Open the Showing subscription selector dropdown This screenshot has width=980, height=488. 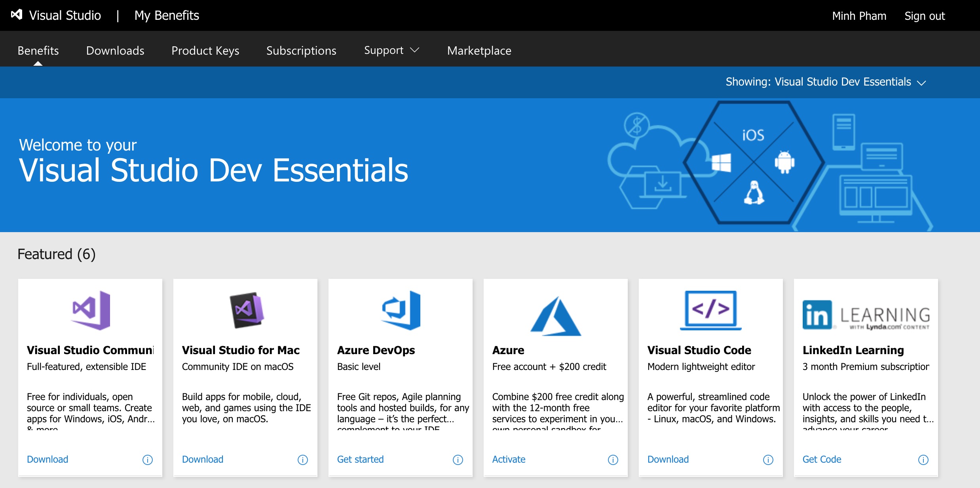click(825, 82)
